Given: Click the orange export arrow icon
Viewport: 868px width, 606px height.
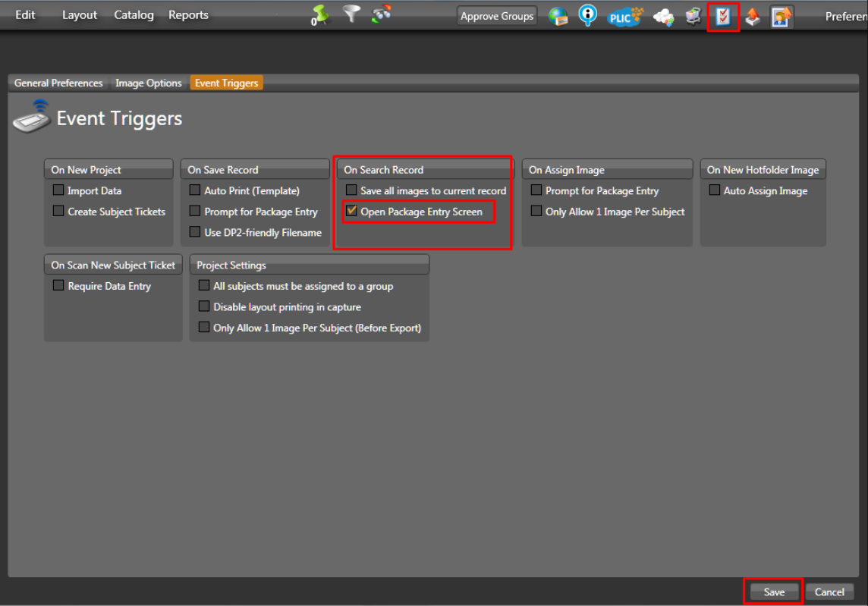Looking at the screenshot, I should (x=752, y=15).
